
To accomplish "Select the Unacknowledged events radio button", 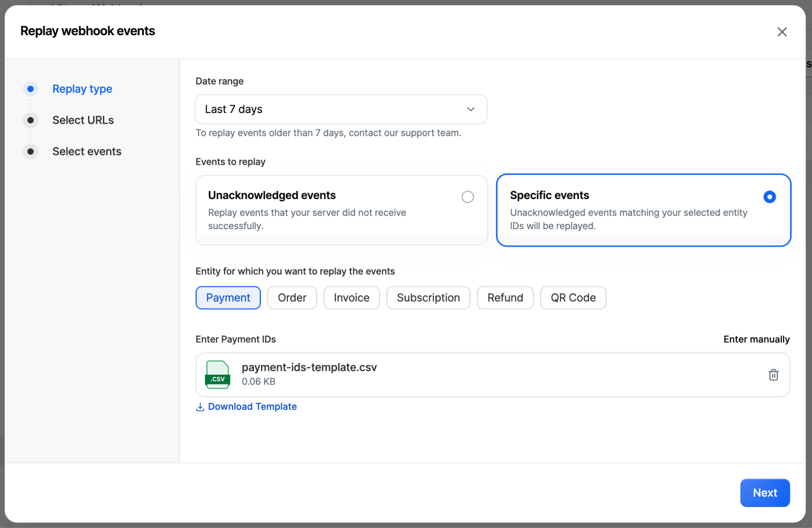I will click(467, 197).
